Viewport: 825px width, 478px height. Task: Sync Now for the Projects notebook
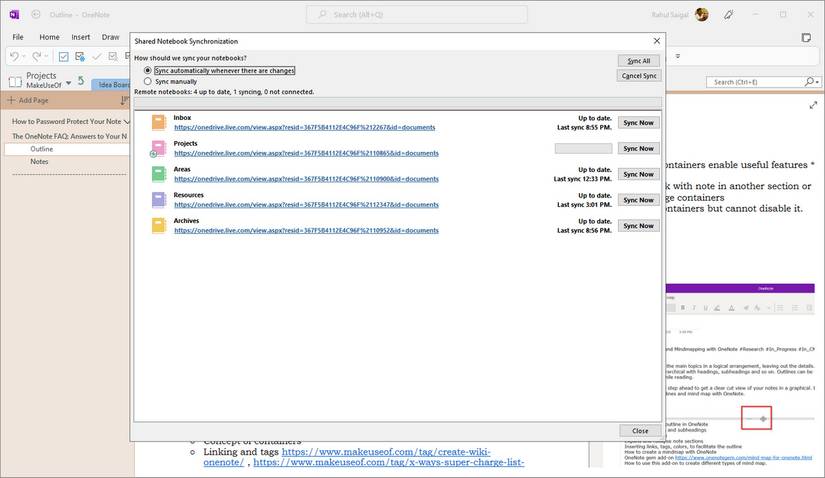(x=638, y=148)
